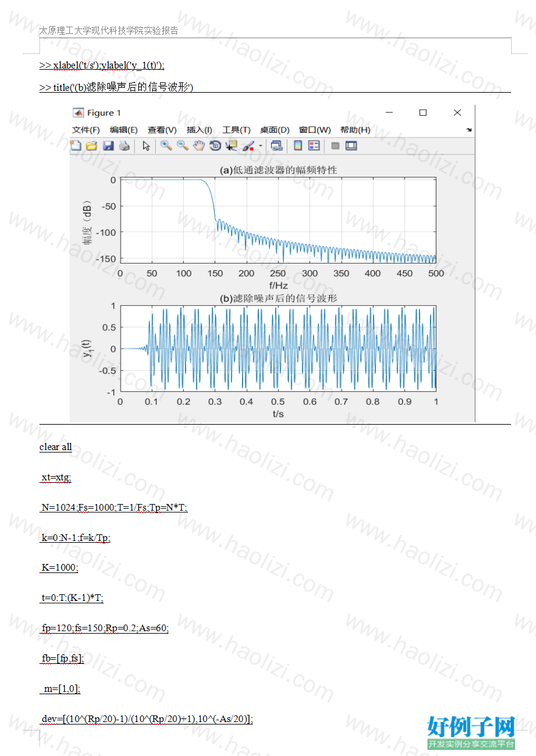Viewport: 536px width, 756px height.
Task: Click the Open File folder icon
Action: (x=92, y=145)
